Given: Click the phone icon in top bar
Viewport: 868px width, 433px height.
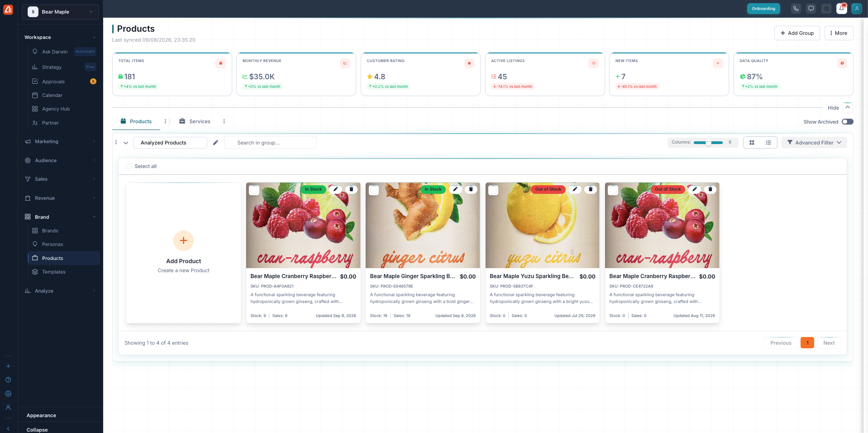Looking at the screenshot, I should coord(796,9).
